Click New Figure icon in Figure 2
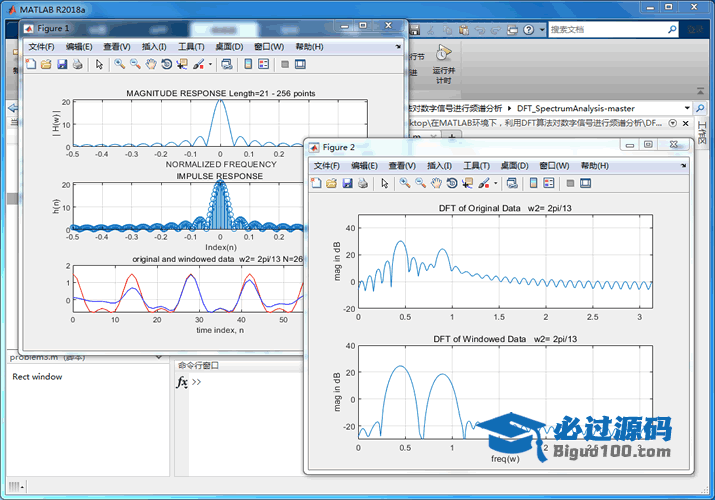715x500 pixels. (x=316, y=183)
